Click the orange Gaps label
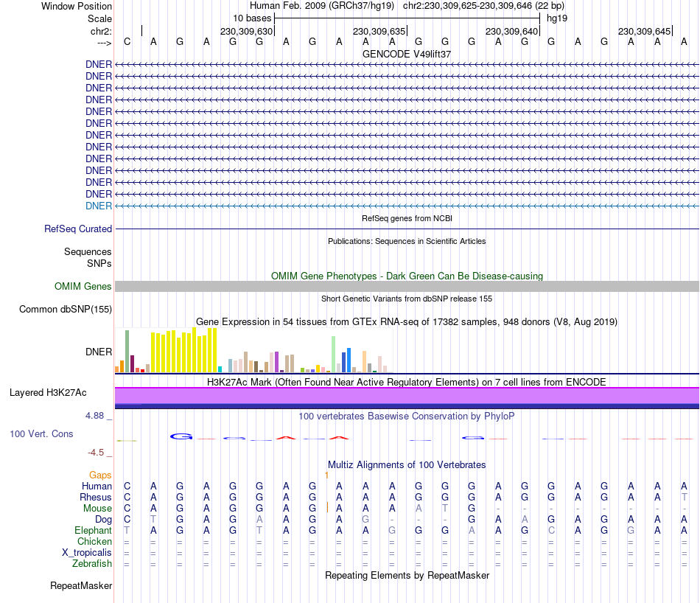The height and width of the screenshot is (603, 700). point(100,475)
